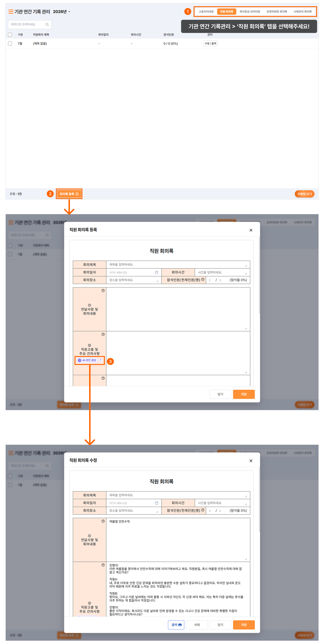The width and height of the screenshot is (324, 644).
Task: Click 닫기 in the 직원 회의록 수정 dialog
Action: click(x=220, y=625)
